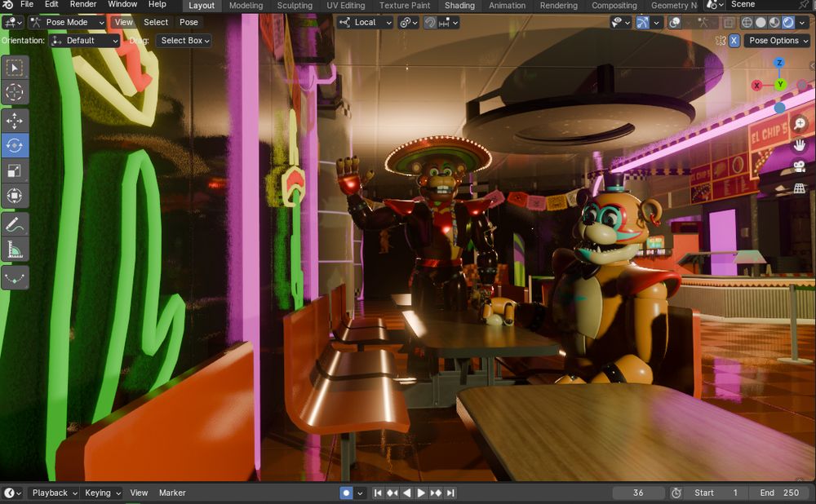Select the Move tool in the toolbar

(15, 122)
